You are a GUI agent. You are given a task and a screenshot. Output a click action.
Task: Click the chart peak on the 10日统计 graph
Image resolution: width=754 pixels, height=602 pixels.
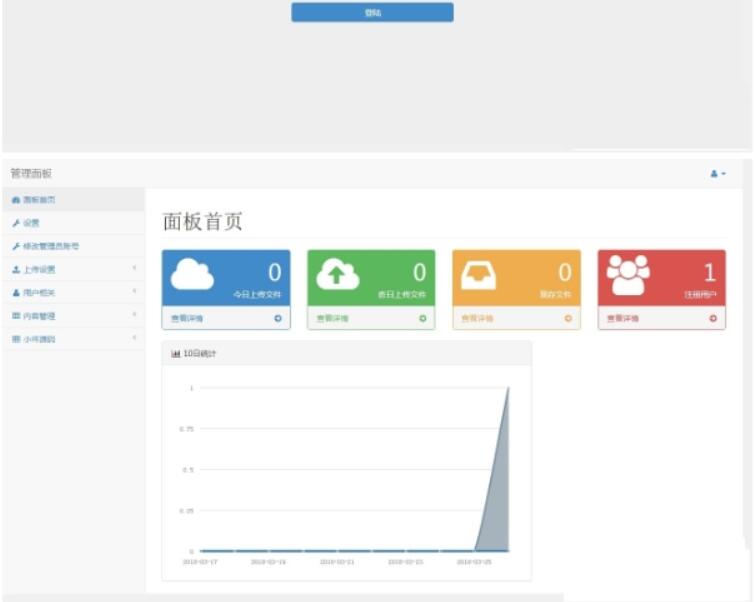(x=508, y=389)
